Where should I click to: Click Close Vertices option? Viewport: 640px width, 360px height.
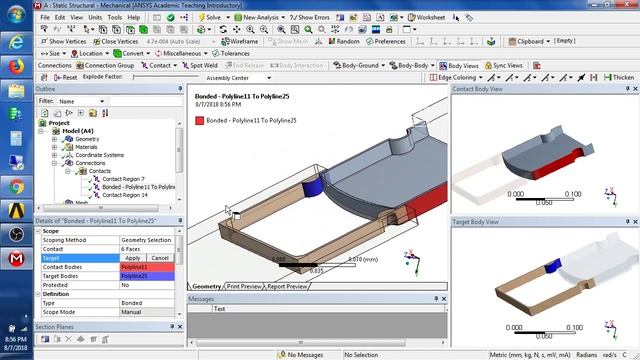point(116,42)
